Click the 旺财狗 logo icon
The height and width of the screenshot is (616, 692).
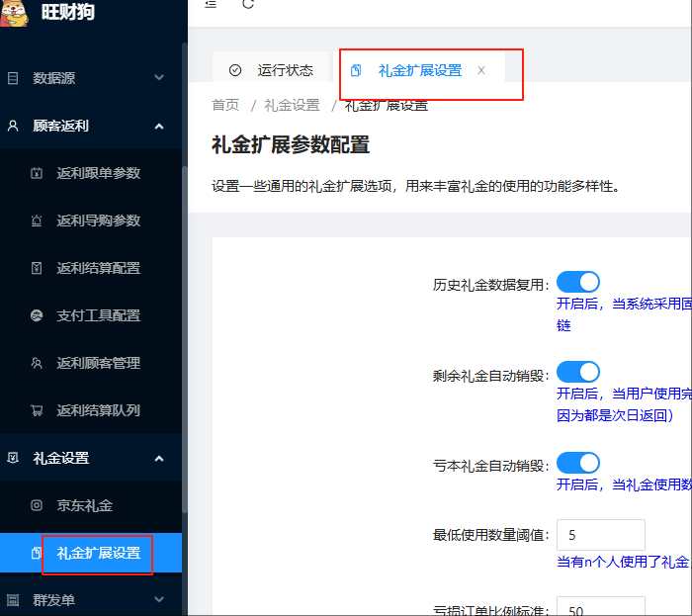(18, 12)
